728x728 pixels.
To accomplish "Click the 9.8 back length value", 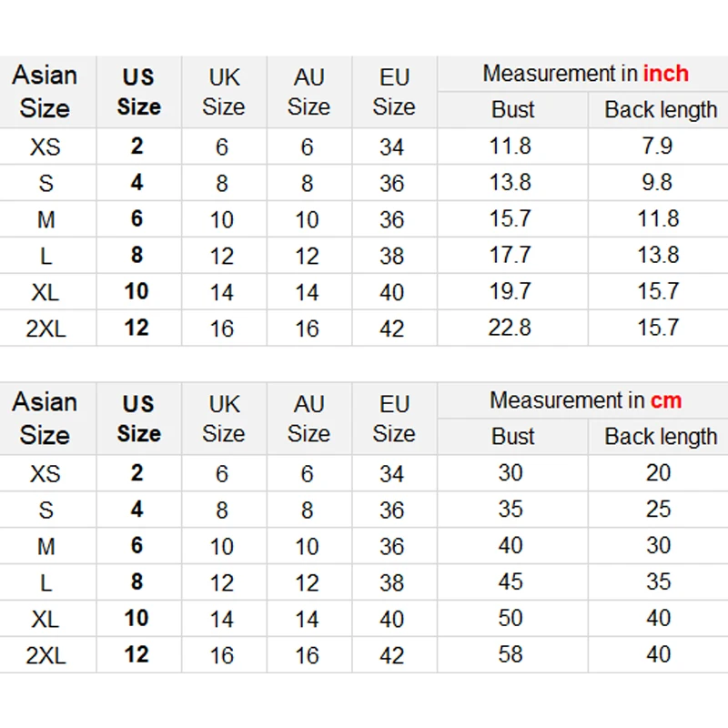I will (658, 183).
